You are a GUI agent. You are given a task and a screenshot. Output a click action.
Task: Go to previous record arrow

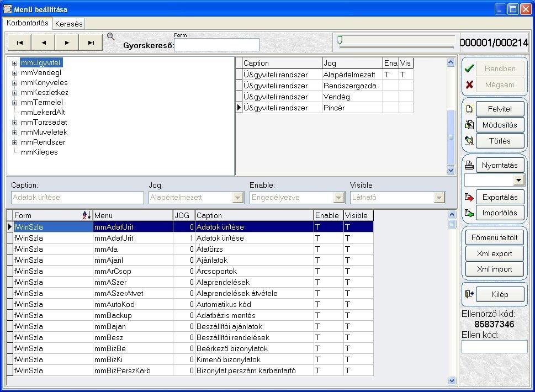click(x=43, y=43)
